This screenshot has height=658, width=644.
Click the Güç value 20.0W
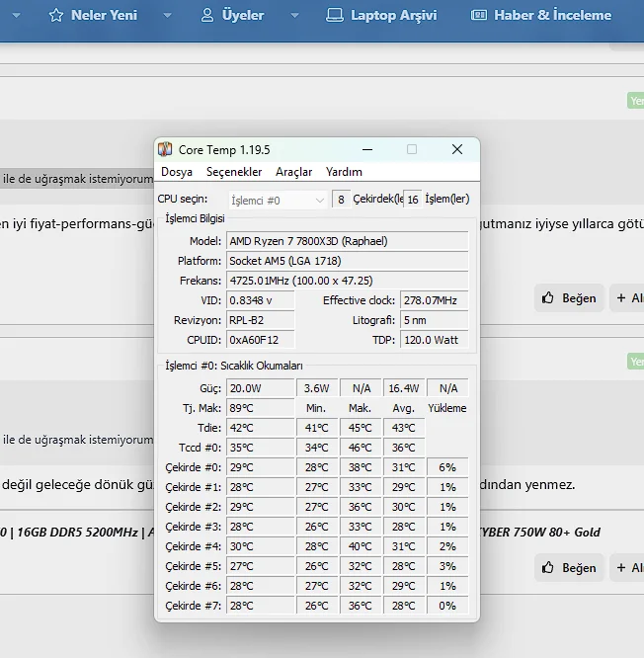click(261, 388)
